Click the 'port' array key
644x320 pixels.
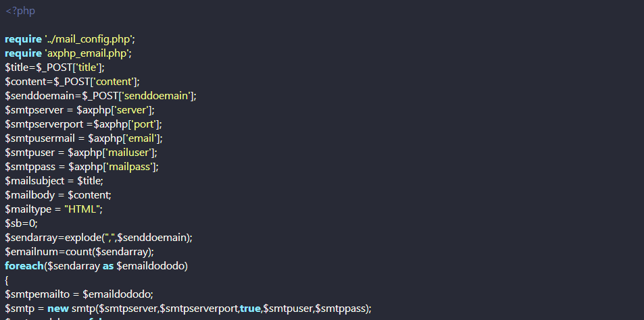point(143,124)
